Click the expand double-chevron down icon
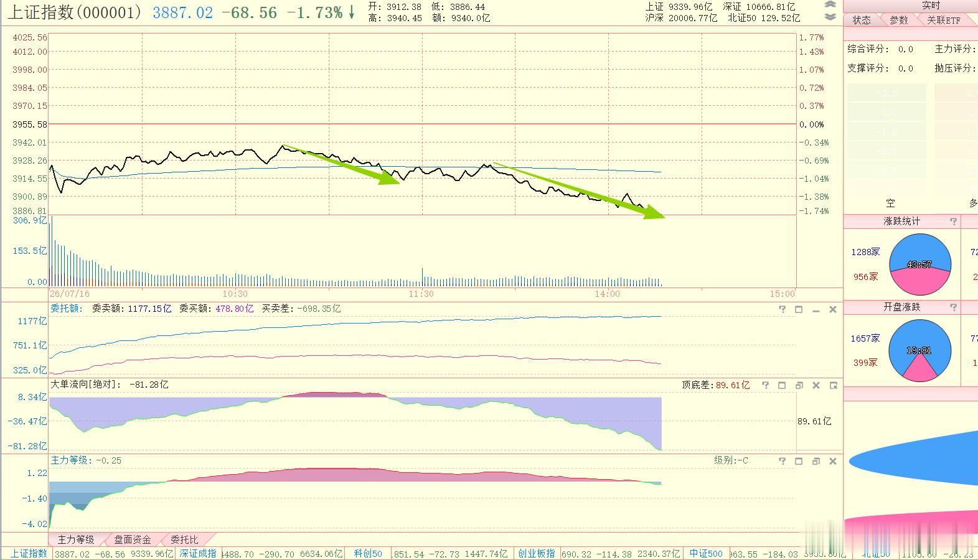The width and height of the screenshot is (978, 560). 830,17
